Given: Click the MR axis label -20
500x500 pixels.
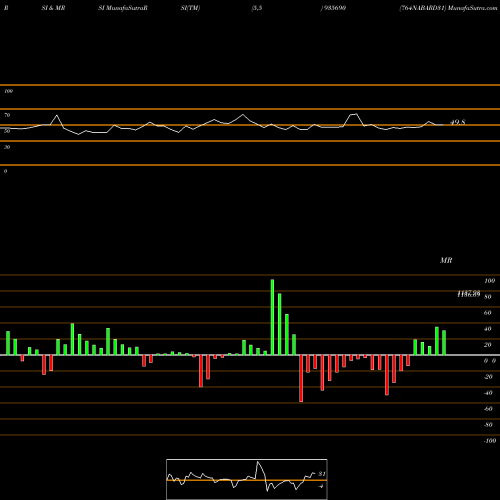Looking at the screenshot, I should coord(488,377).
